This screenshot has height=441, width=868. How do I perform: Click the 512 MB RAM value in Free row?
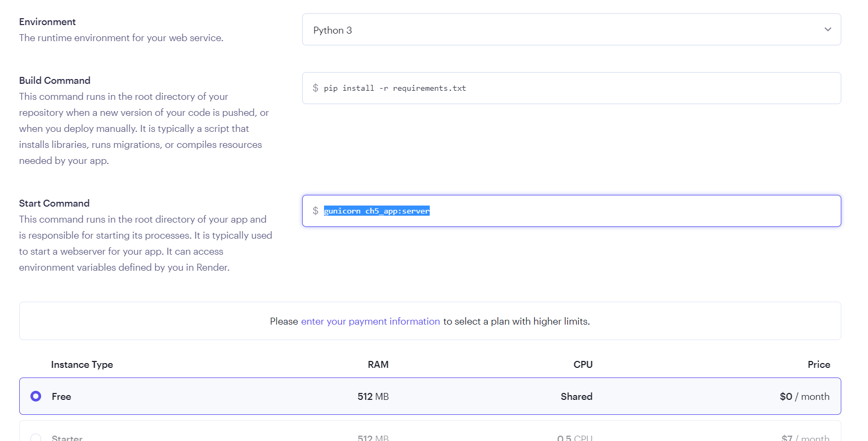(x=373, y=397)
